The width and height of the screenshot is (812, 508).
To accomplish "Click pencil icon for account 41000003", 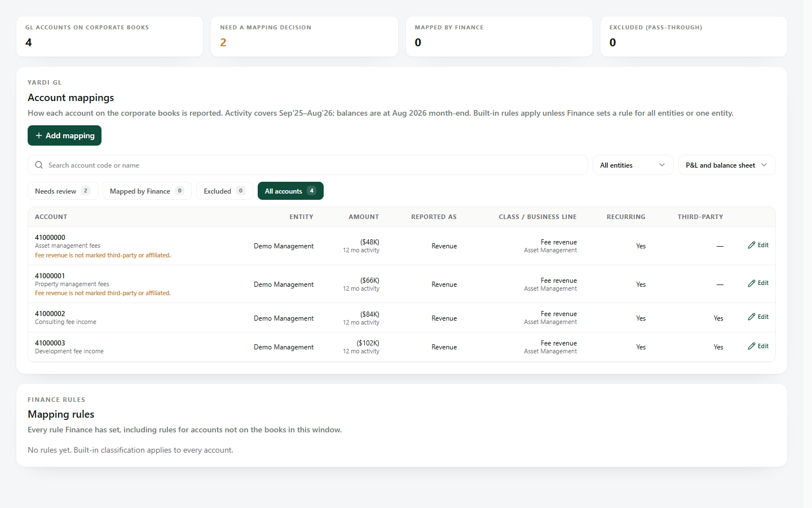I will point(752,346).
